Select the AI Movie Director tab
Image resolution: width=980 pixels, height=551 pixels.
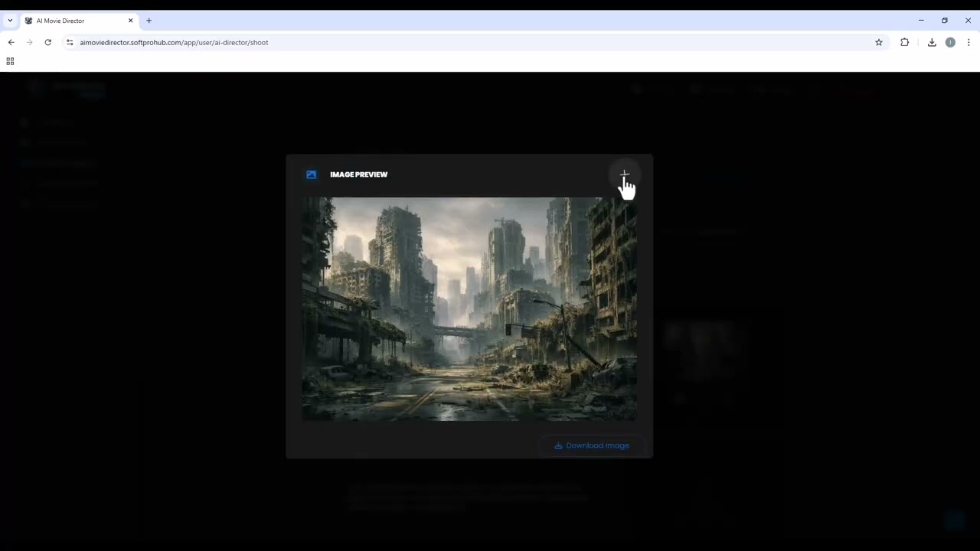click(79, 21)
